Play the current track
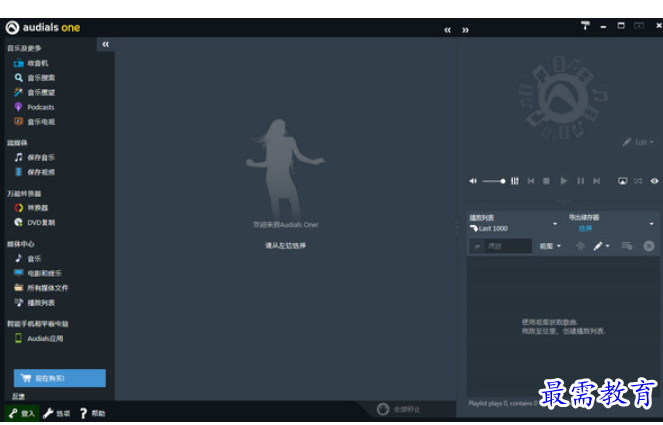The height and width of the screenshot is (425, 663). [x=564, y=181]
